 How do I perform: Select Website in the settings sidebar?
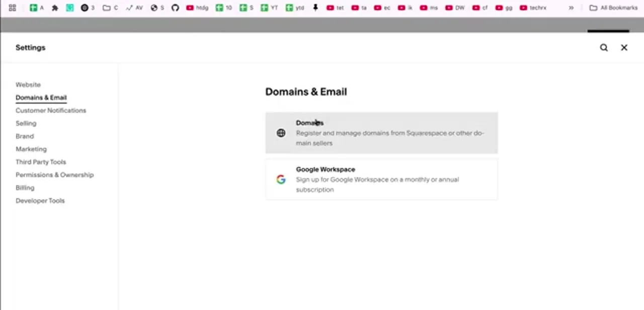(28, 85)
